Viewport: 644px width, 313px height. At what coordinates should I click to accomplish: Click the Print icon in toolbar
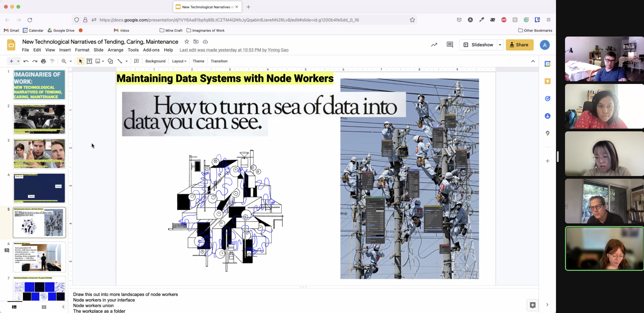[44, 61]
